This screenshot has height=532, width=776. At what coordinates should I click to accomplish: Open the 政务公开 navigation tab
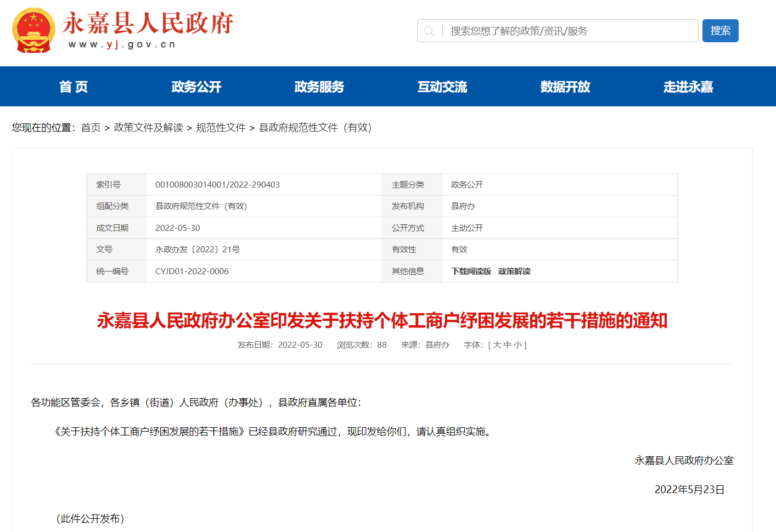196,87
